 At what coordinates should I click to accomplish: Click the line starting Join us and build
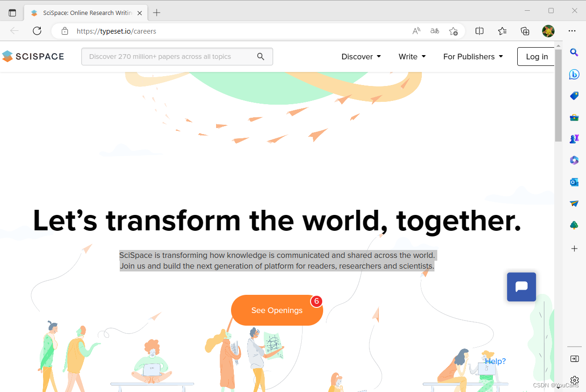(x=277, y=266)
